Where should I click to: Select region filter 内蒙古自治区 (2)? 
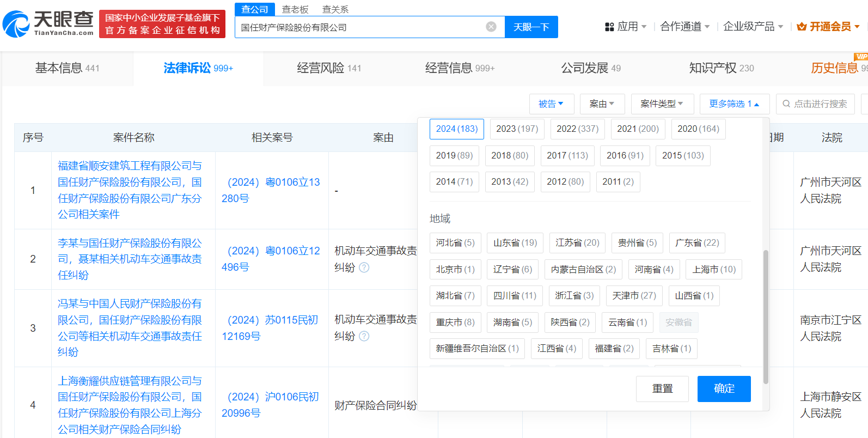point(583,270)
